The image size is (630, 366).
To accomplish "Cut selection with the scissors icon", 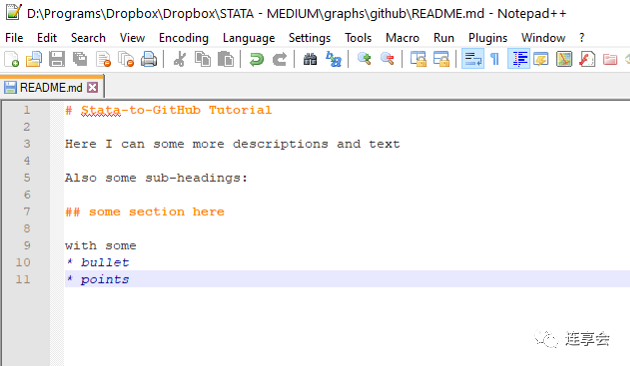I will (180, 59).
